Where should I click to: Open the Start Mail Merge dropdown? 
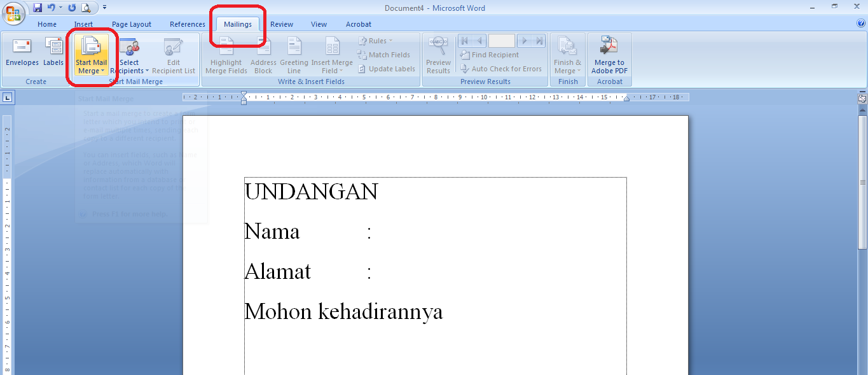click(x=91, y=57)
